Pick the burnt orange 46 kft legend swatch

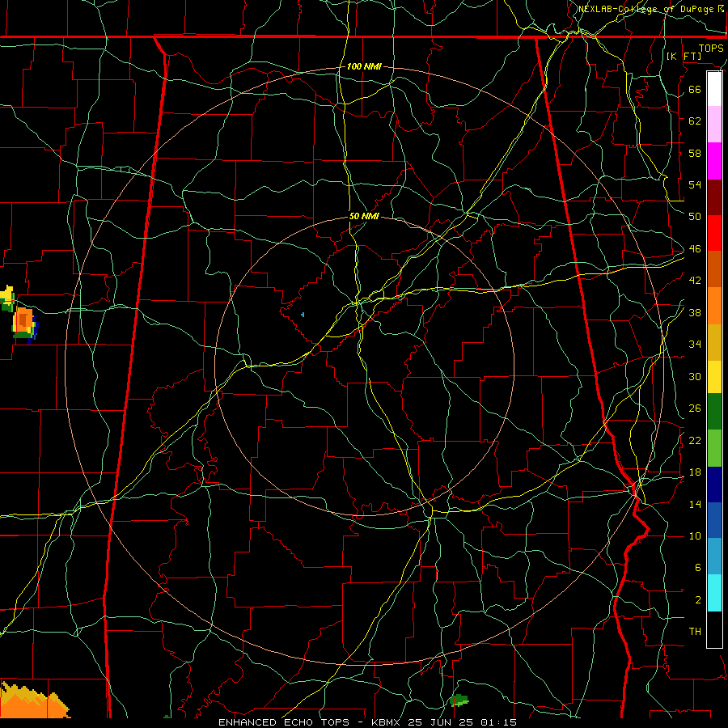(x=714, y=269)
